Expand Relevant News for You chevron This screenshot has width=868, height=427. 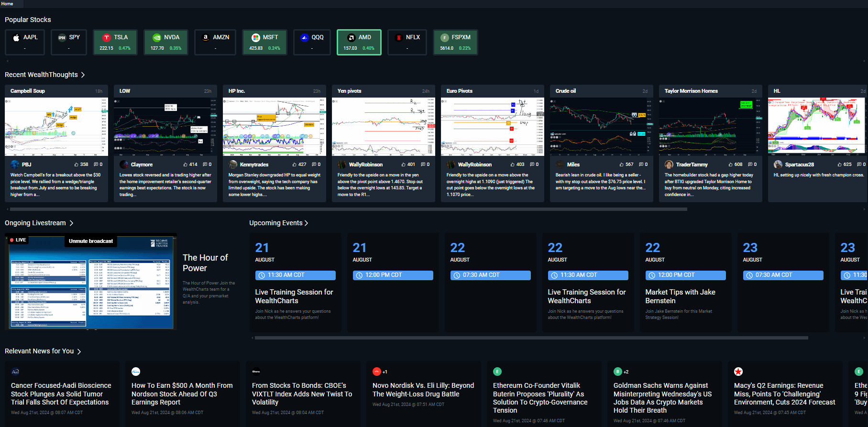click(x=79, y=351)
